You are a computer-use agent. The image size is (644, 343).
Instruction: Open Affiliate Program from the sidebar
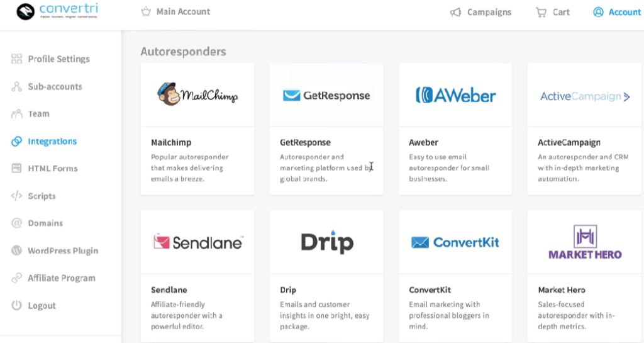tap(61, 278)
